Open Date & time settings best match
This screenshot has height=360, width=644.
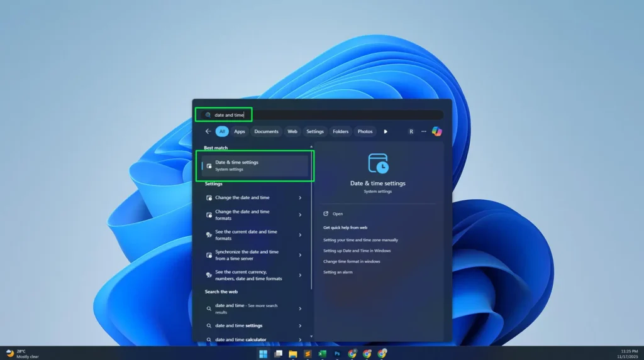click(255, 165)
